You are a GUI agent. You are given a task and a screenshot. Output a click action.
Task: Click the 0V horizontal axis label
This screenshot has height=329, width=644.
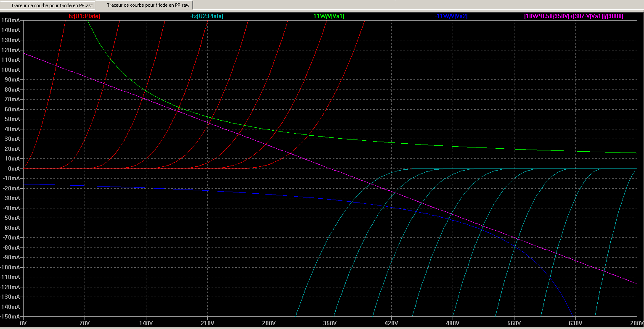24,323
